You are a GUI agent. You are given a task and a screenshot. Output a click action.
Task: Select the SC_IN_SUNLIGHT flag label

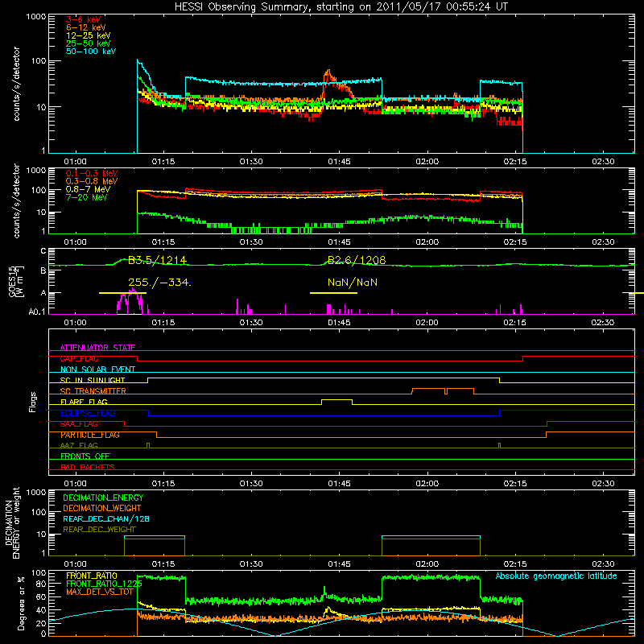click(x=93, y=380)
